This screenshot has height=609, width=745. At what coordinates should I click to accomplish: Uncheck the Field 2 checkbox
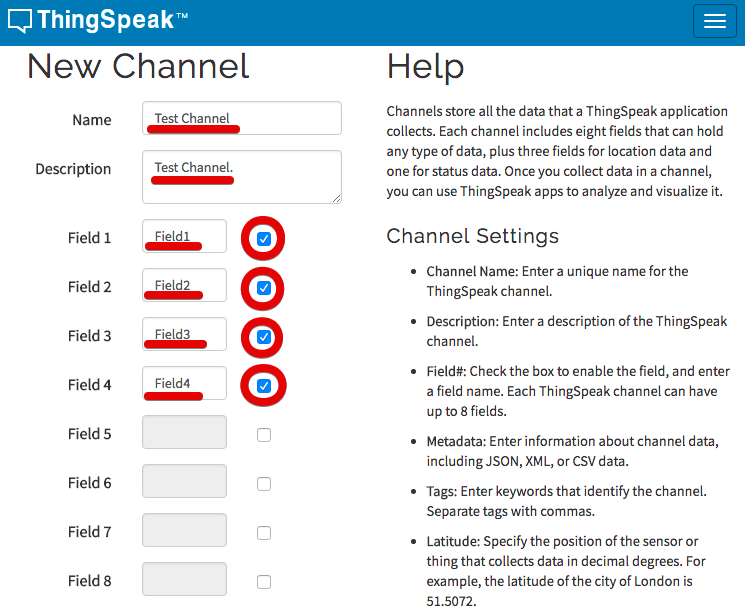click(x=264, y=288)
